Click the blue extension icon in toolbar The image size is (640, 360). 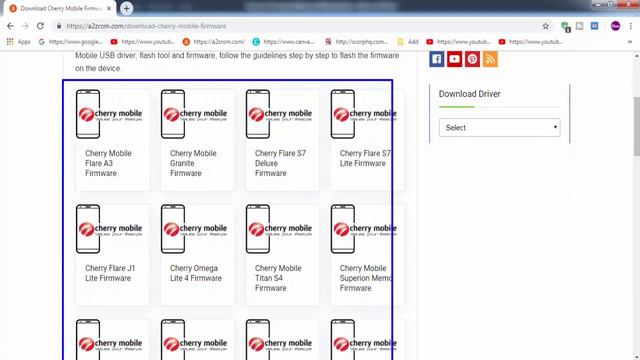pyautogui.click(x=595, y=26)
